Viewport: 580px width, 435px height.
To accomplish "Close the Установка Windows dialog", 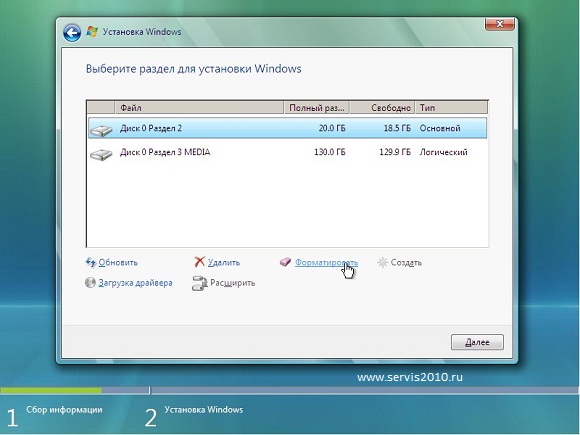I will click(499, 24).
